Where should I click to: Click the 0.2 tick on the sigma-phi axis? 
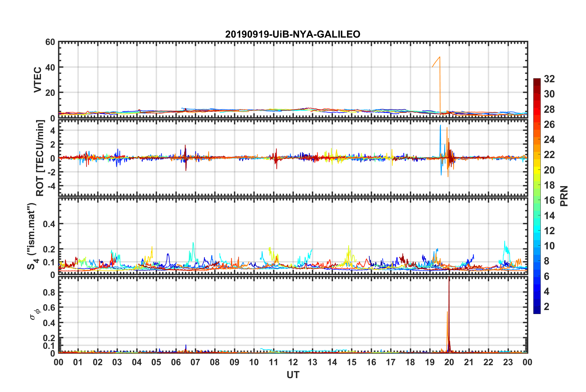tap(49, 338)
